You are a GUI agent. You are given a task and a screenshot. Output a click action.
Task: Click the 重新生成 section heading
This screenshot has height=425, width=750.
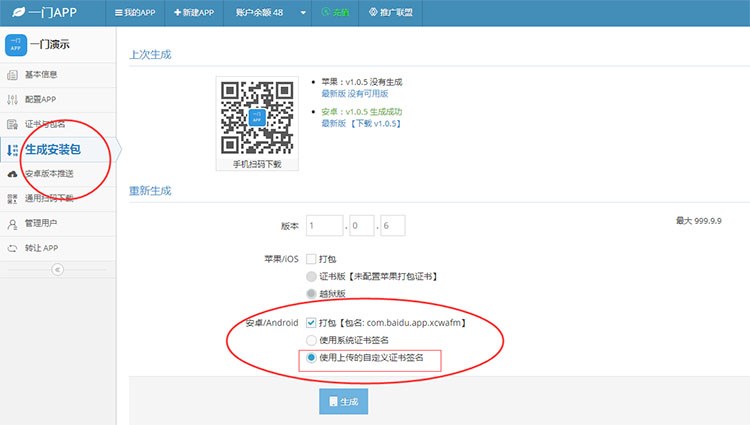tap(150, 191)
